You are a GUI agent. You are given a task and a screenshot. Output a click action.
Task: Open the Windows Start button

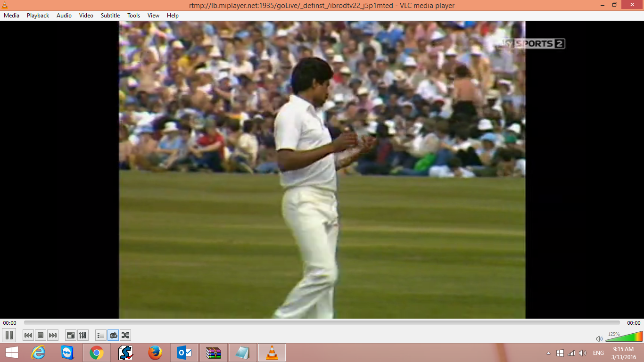(x=12, y=353)
